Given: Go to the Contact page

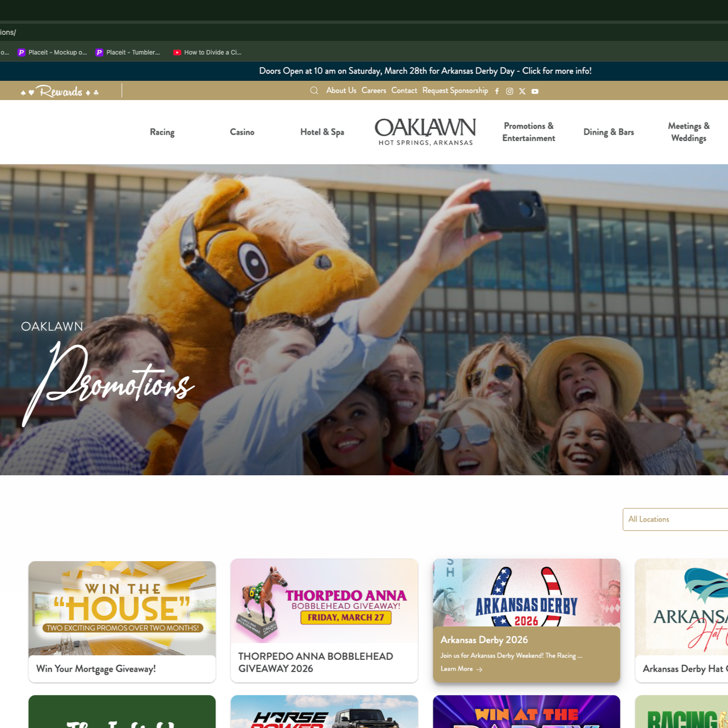Looking at the screenshot, I should tap(404, 91).
